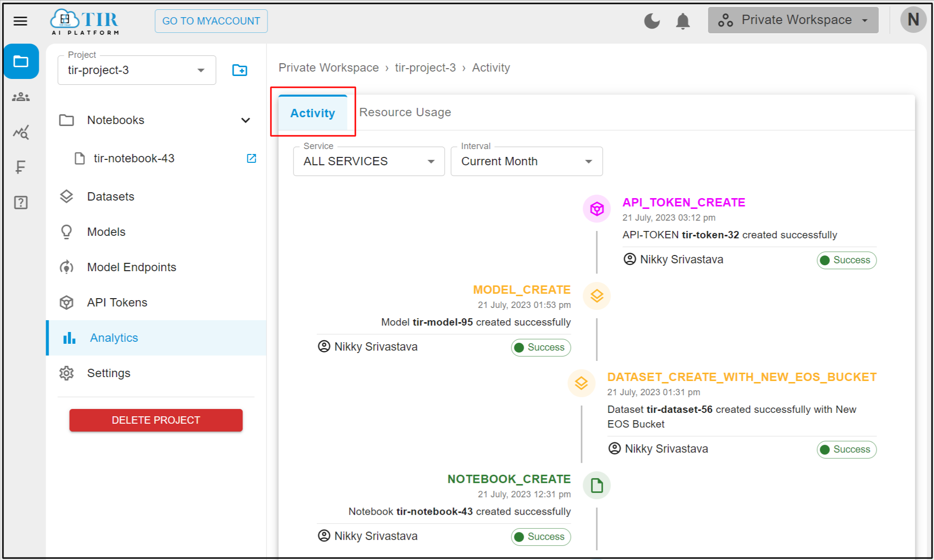Screen dimensions: 934x560
Task: Click the Settings gear icon
Action: click(x=66, y=373)
